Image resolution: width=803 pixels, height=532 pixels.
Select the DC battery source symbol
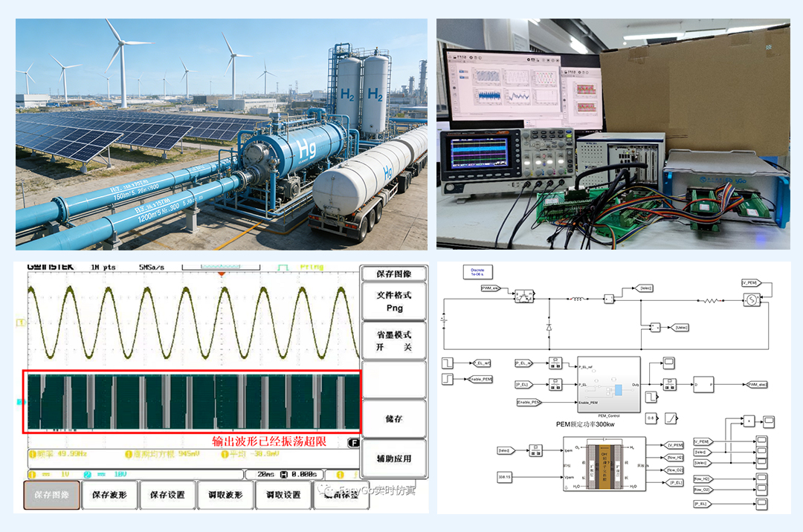443,319
